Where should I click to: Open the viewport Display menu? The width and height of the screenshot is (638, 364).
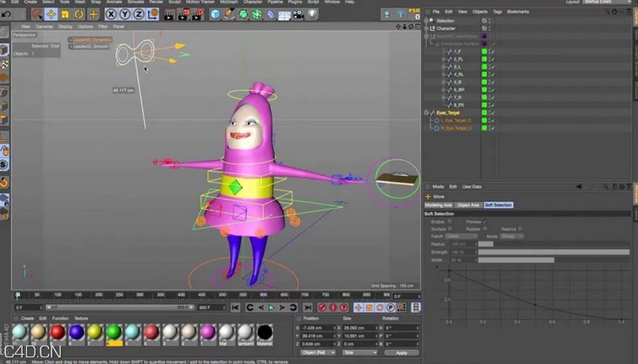[65, 26]
